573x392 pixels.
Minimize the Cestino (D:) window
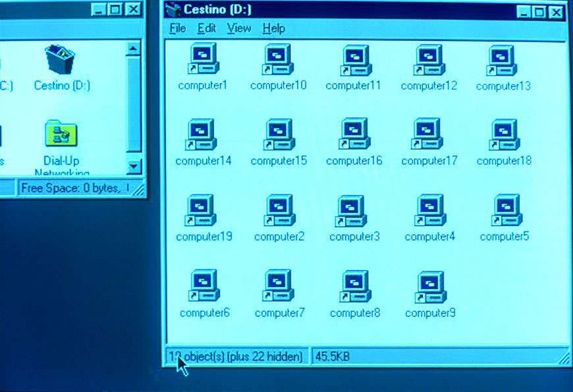click(x=524, y=12)
